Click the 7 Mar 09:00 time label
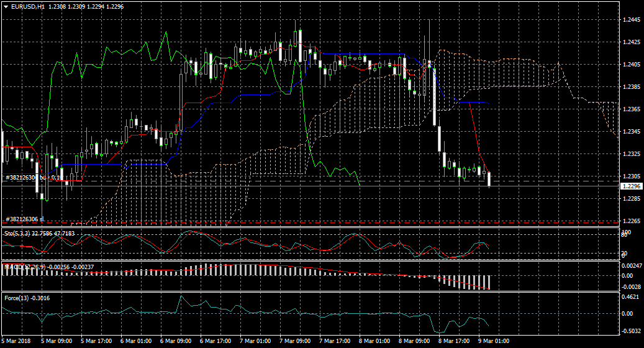644x348 pixels. (294, 341)
